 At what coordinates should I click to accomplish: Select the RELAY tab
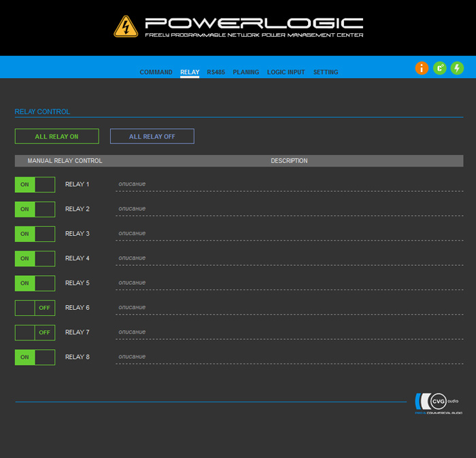(190, 72)
